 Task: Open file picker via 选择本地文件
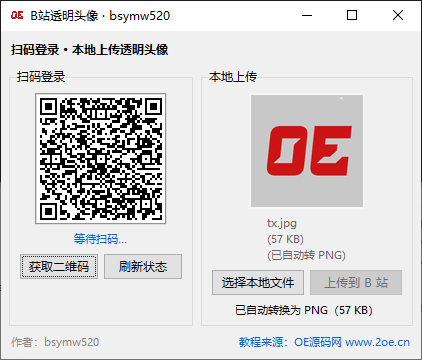(x=258, y=282)
